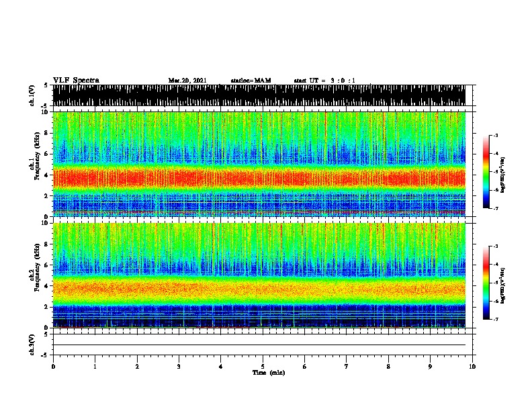The image size is (532, 411).
Task: Click the ch.1 colorbar "log(PSD)" unit label
Action: 502,175
